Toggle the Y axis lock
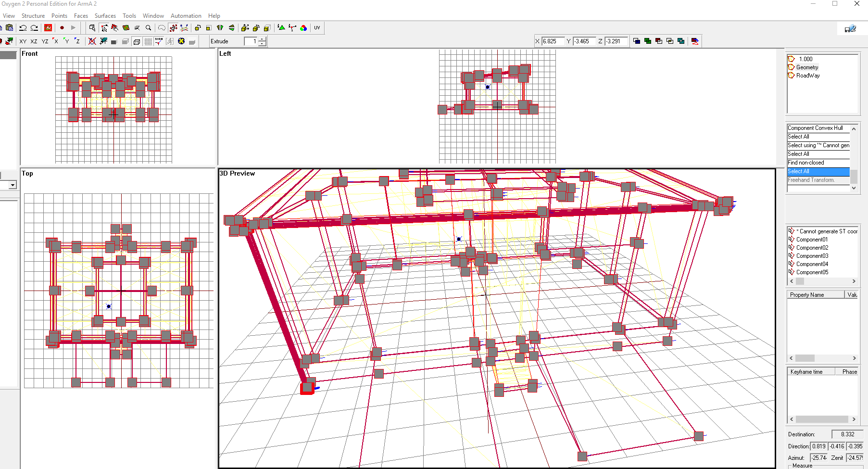This screenshot has height=469, width=868. pos(67,41)
